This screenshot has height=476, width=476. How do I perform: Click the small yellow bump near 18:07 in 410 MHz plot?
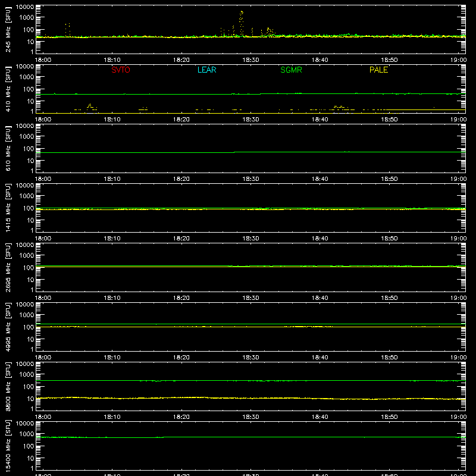[x=90, y=106]
